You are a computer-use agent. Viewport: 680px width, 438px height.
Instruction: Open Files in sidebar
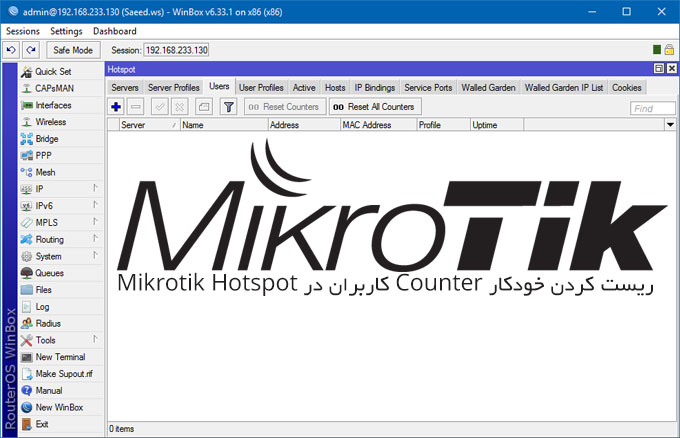click(x=61, y=290)
